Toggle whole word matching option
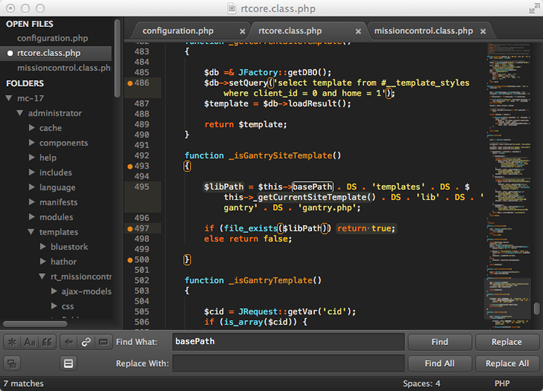 47,342
